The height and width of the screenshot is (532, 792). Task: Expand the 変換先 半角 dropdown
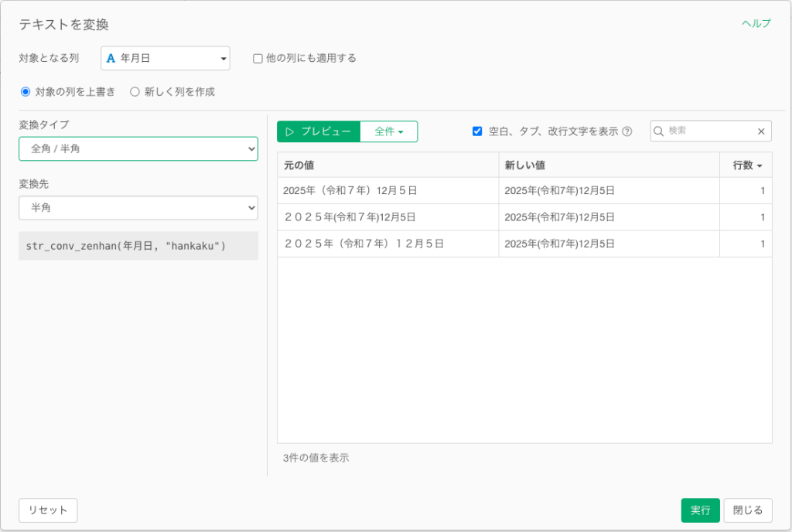(x=138, y=208)
